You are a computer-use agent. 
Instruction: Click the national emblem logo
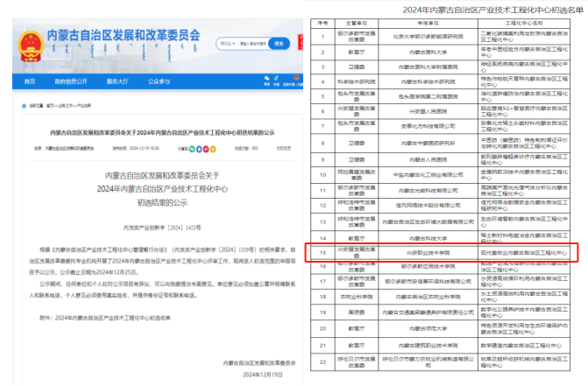pos(31,46)
